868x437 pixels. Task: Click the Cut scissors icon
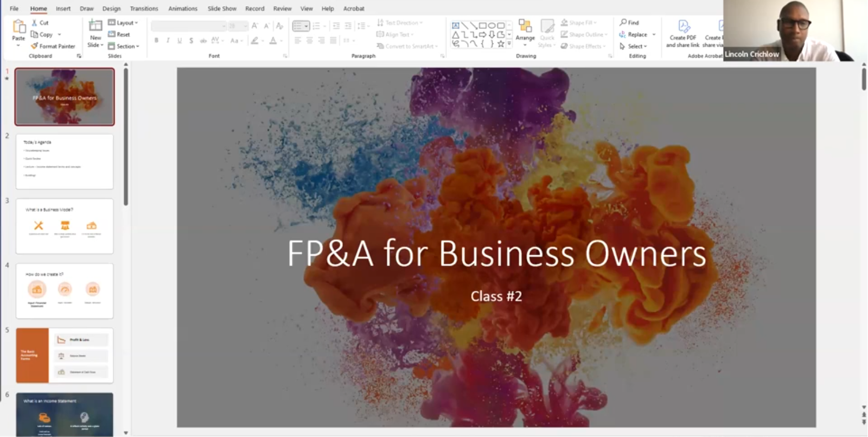coord(35,23)
